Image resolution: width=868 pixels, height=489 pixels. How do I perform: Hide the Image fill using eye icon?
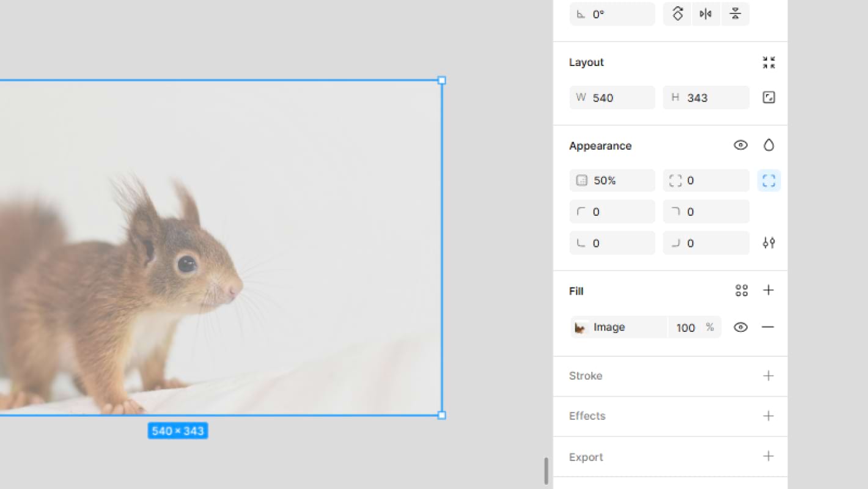point(740,328)
